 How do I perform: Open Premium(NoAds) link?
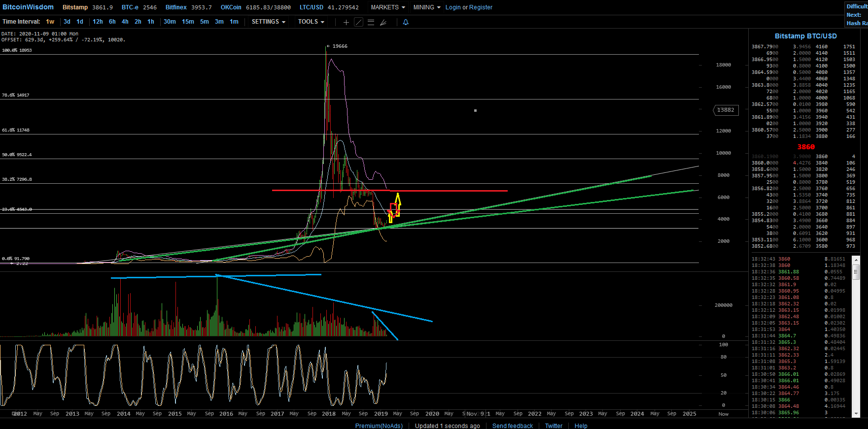[x=379, y=426]
